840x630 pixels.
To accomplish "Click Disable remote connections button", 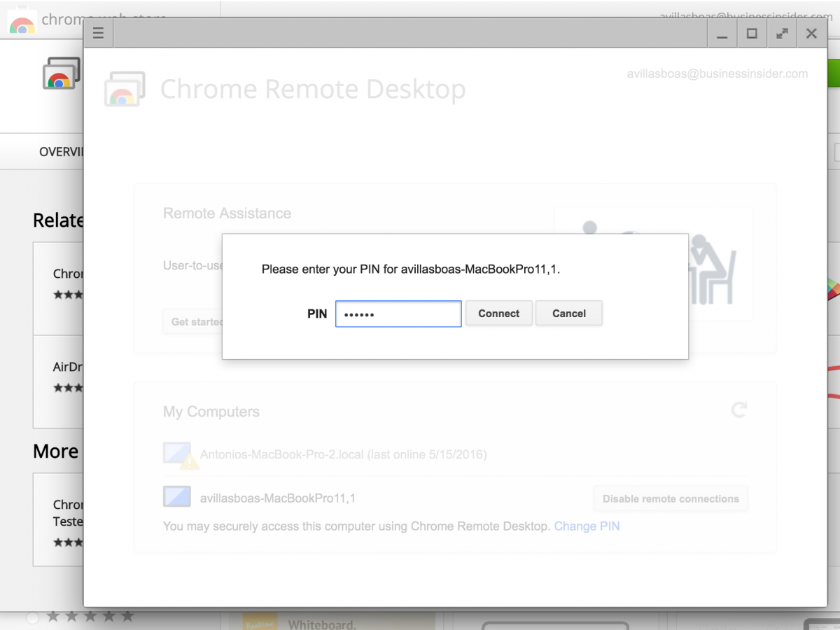I will 671,499.
